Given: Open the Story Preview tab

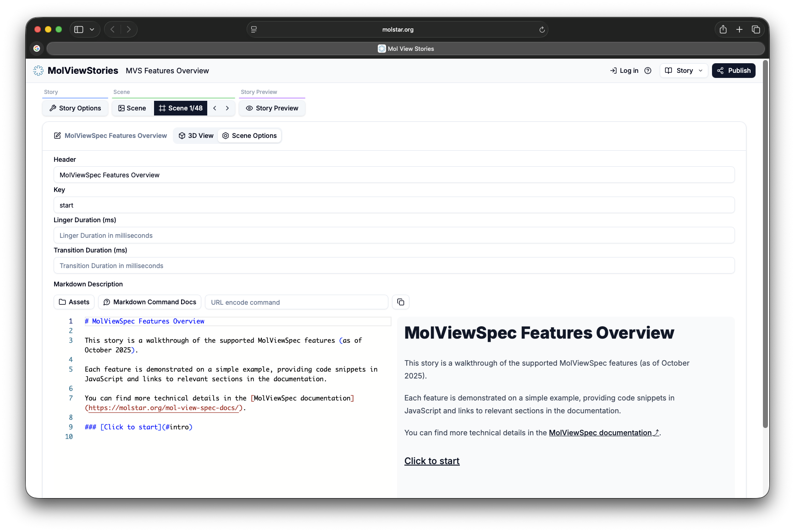Looking at the screenshot, I should coord(272,108).
